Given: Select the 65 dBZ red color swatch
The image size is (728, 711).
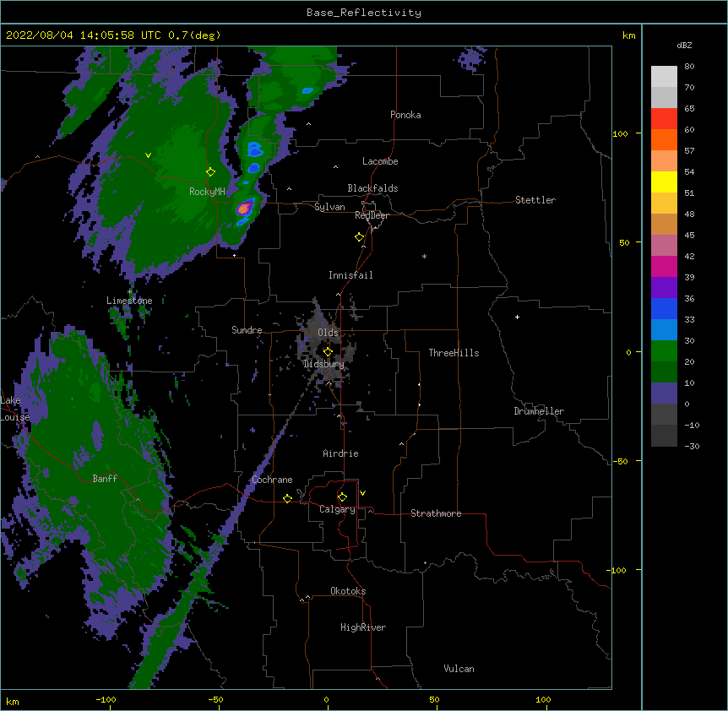Looking at the screenshot, I should (x=664, y=118).
